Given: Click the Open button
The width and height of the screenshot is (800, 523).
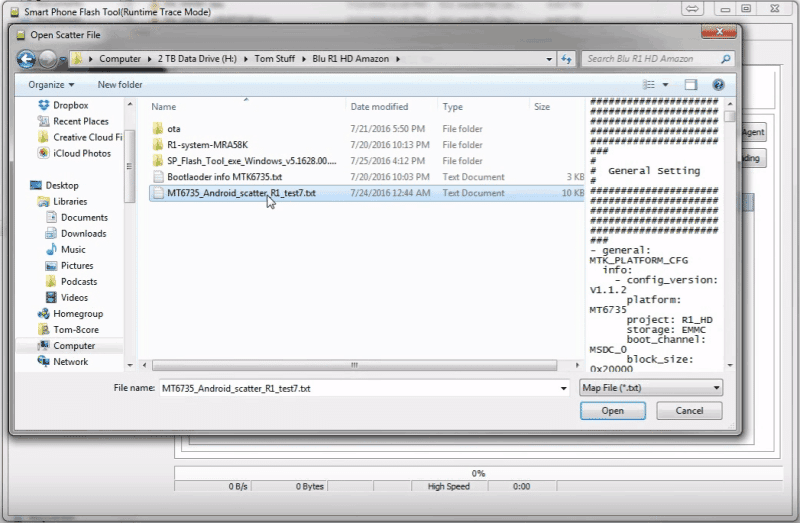Looking at the screenshot, I should (x=613, y=411).
